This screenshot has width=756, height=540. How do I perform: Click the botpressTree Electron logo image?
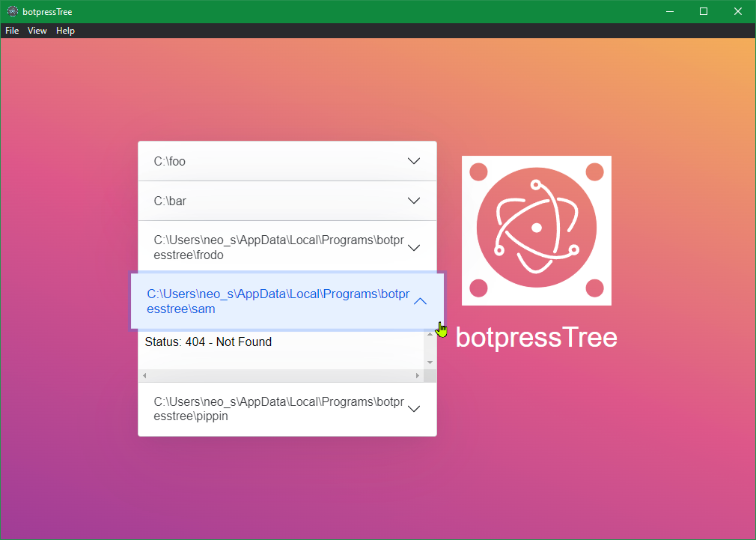[x=537, y=231]
